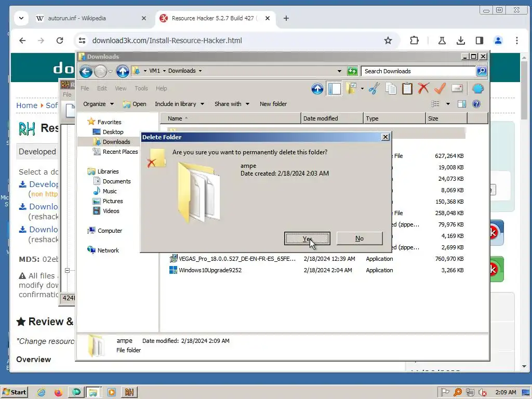Click New folder in the command bar

(x=273, y=104)
